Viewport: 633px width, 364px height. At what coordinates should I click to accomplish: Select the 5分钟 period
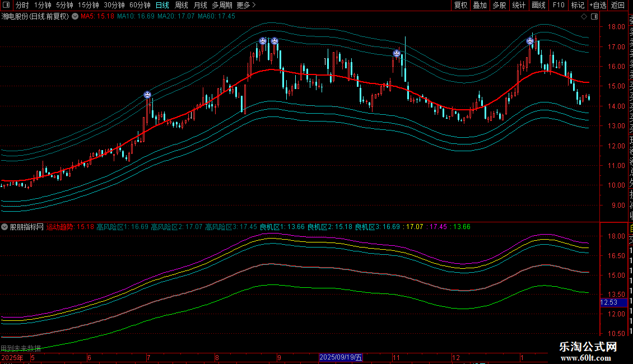pyautogui.click(x=64, y=5)
